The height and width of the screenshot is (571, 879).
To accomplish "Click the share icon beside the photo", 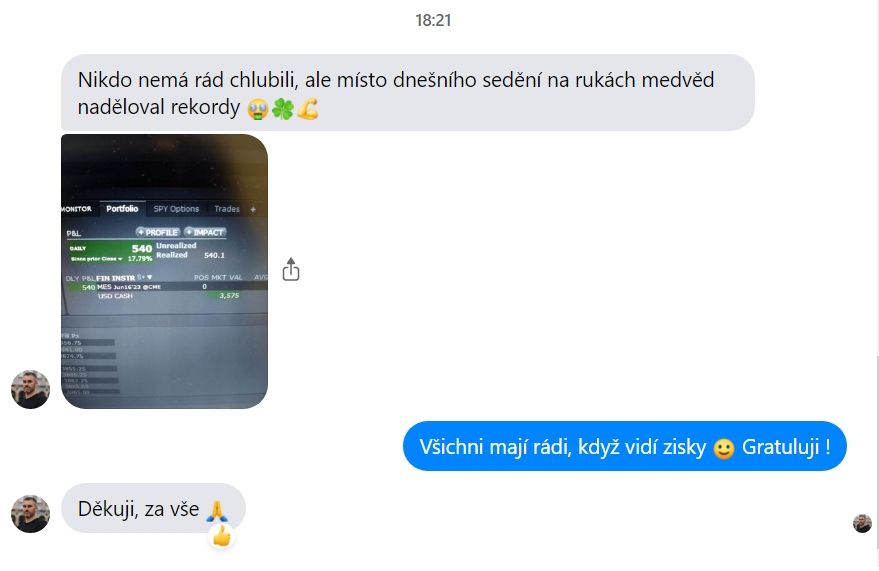I will [x=291, y=270].
